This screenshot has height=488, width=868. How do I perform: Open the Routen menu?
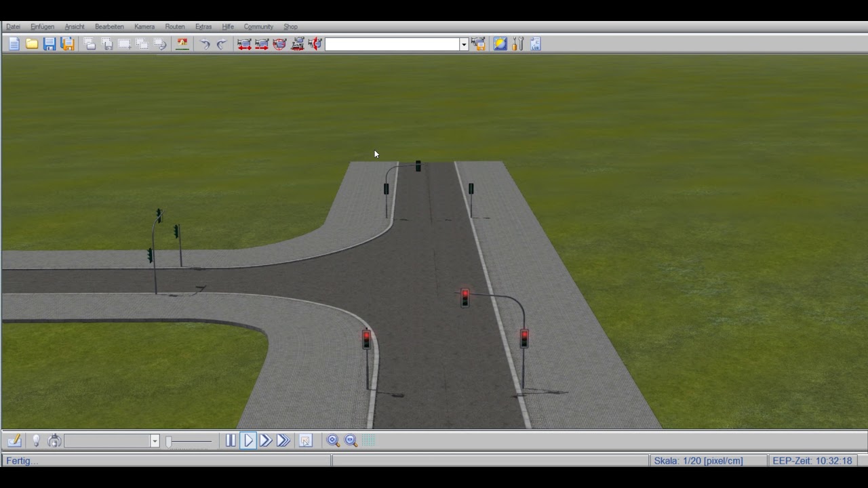click(175, 26)
